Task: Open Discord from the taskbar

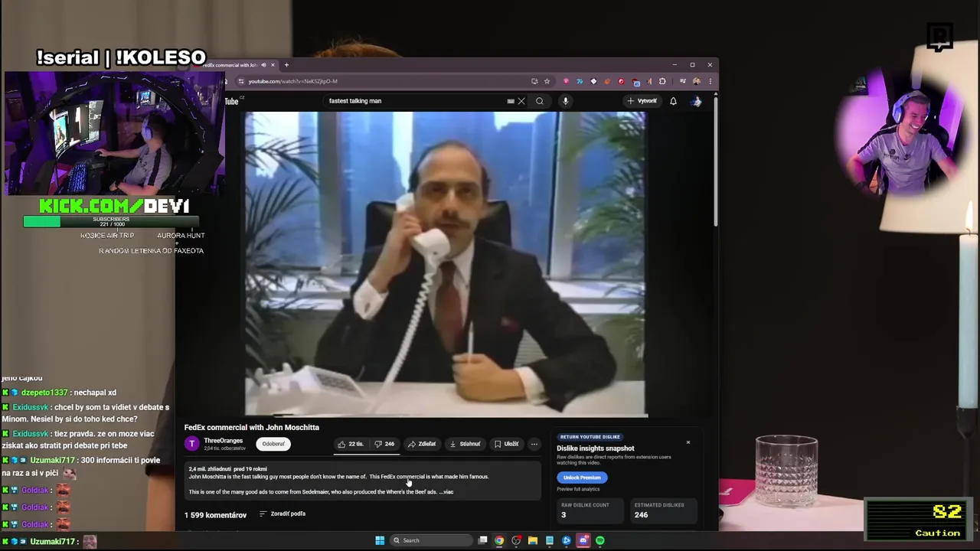Action: (x=583, y=540)
